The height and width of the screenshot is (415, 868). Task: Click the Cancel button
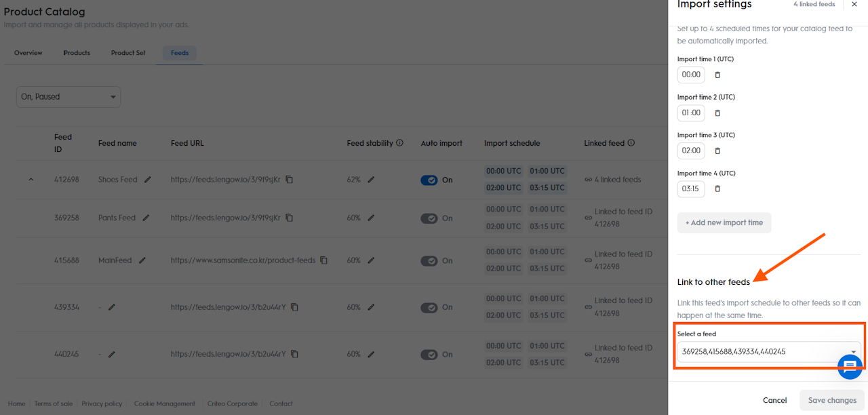[774, 400]
